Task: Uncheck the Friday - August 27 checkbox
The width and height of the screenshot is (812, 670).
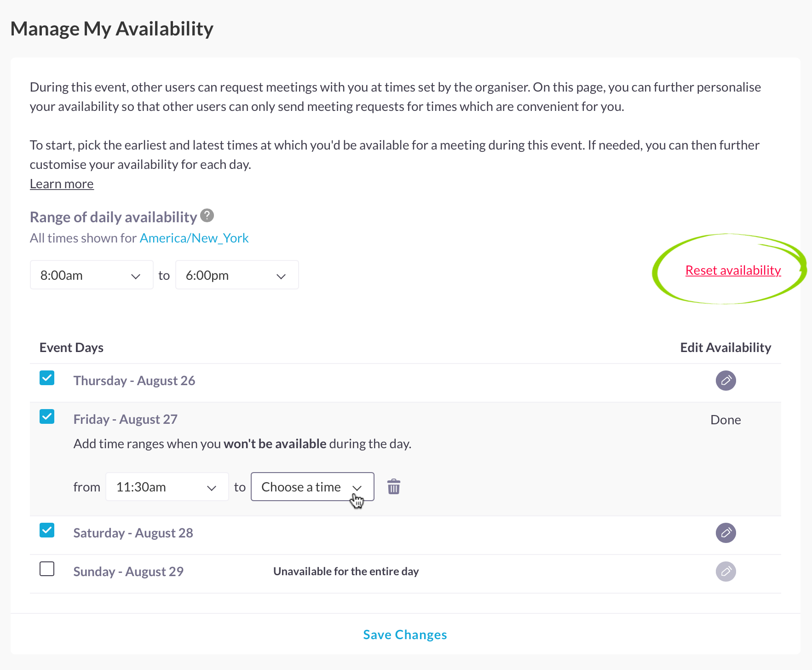Action: [x=47, y=417]
